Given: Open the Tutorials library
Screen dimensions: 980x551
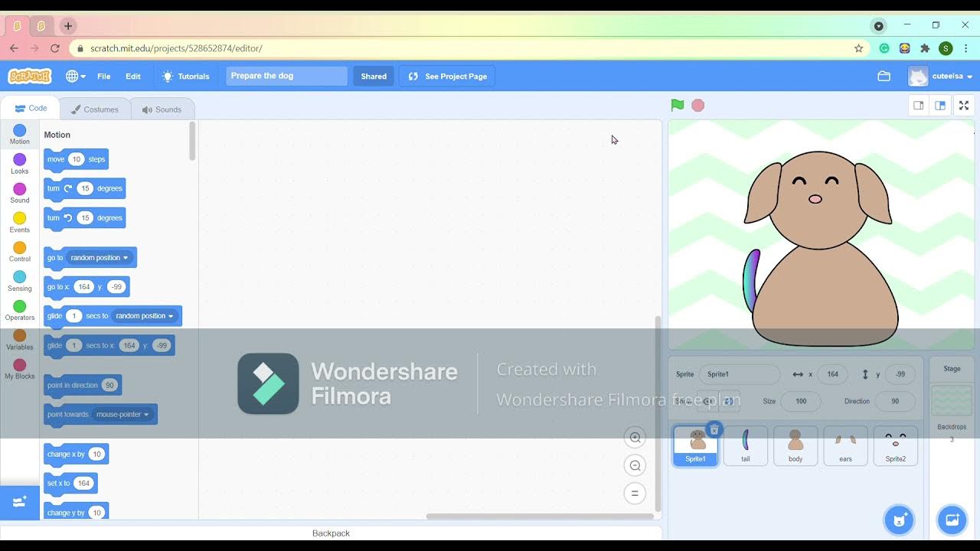Looking at the screenshot, I should coord(186,77).
